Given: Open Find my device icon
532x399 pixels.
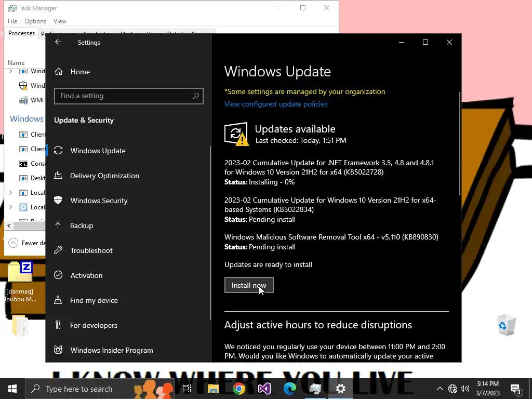Looking at the screenshot, I should (58, 300).
